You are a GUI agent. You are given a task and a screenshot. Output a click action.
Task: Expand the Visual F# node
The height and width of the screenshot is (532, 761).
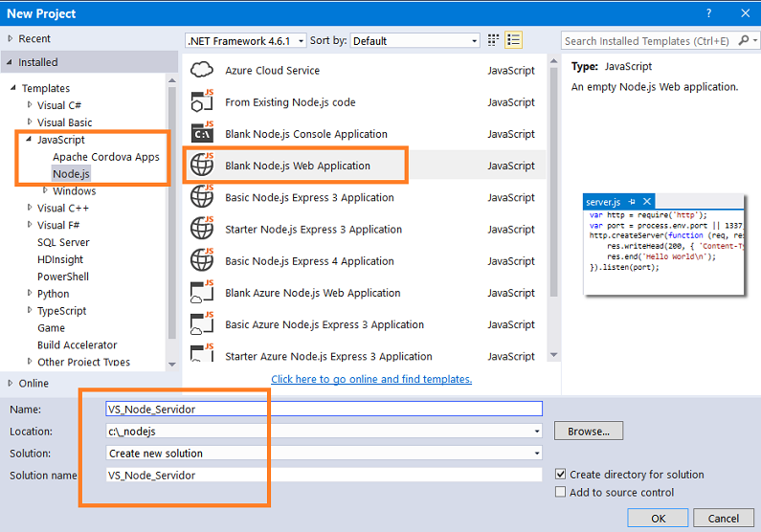click(x=30, y=225)
